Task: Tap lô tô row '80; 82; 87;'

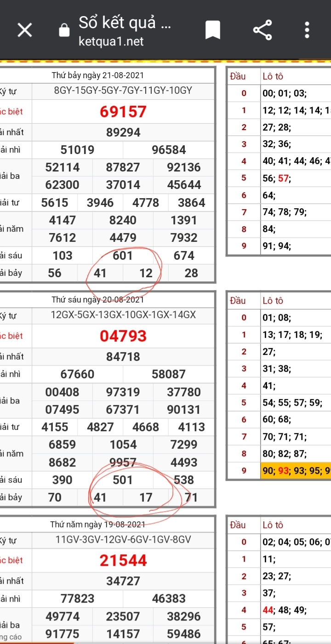Action: [285, 454]
